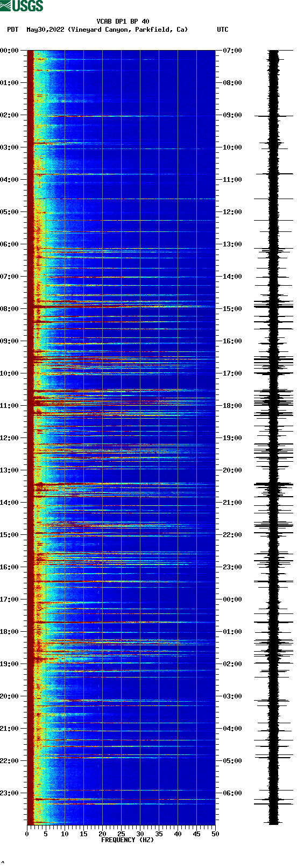
Task: Click the date text 'May30,2022'
Action: click(45, 30)
